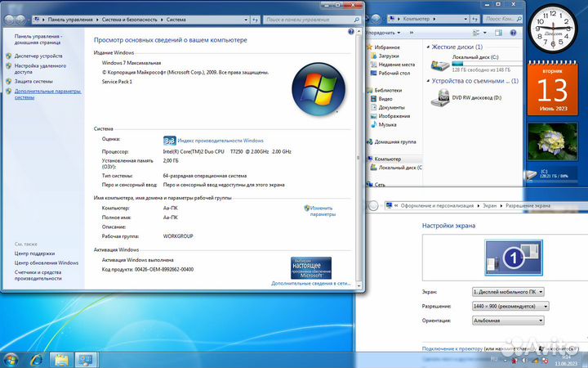This screenshot has height=368, width=588.
Task: Launch Internet Explorer from the taskbar
Action: click(x=37, y=360)
